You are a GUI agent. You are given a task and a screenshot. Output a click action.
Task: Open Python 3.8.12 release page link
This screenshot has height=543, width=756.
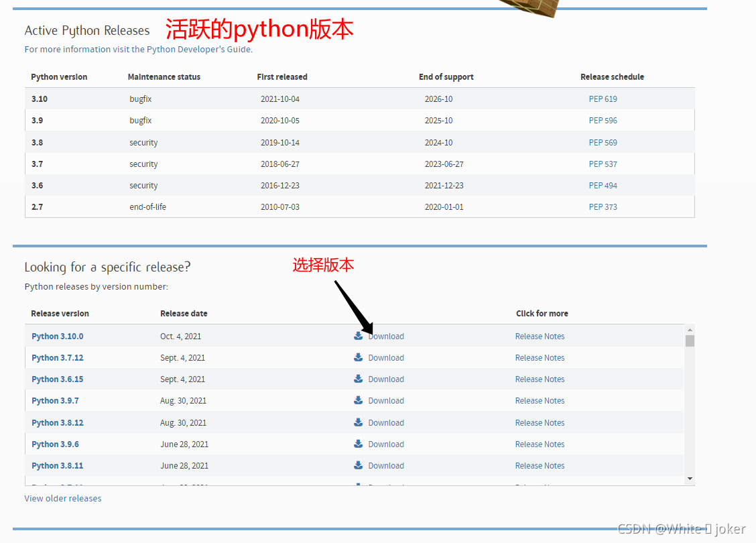[58, 422]
